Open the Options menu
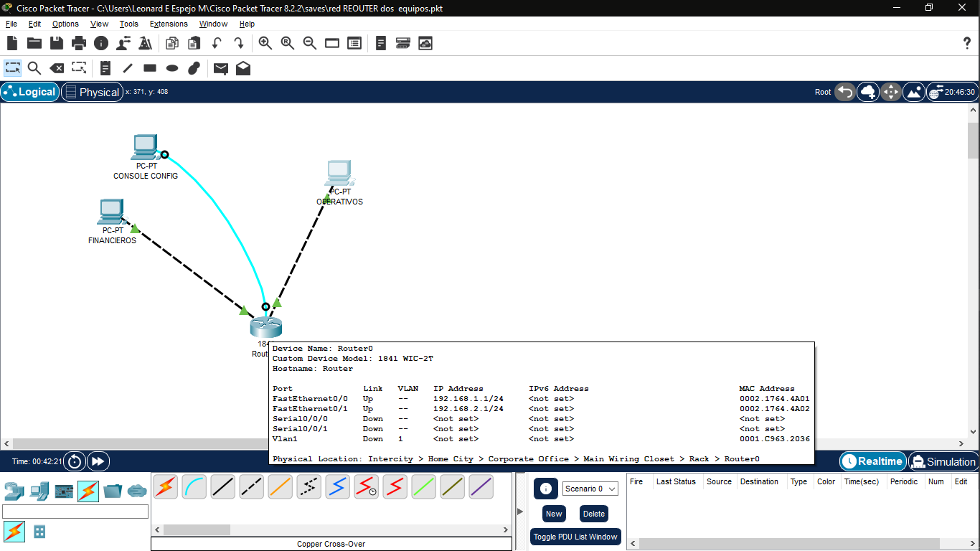The height and width of the screenshot is (551, 980). [65, 24]
